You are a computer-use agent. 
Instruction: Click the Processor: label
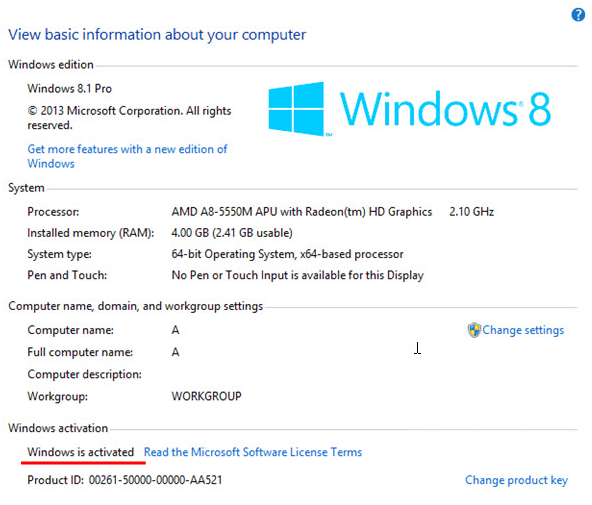(x=53, y=212)
